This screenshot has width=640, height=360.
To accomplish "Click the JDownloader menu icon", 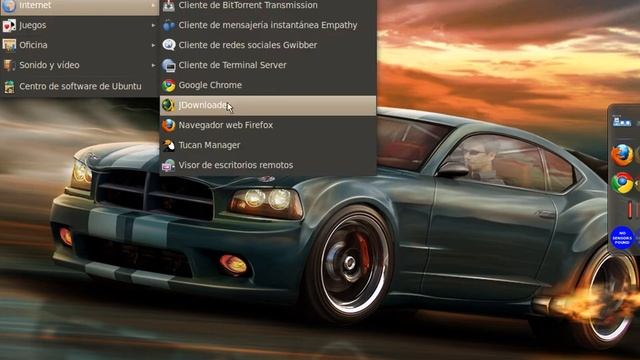I will pos(169,105).
